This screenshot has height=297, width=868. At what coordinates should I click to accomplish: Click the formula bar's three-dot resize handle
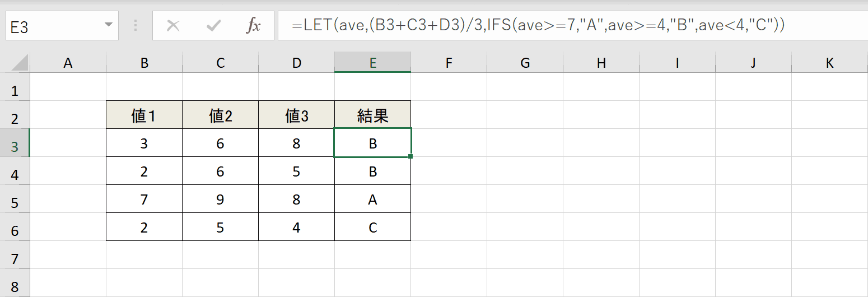coord(136,26)
